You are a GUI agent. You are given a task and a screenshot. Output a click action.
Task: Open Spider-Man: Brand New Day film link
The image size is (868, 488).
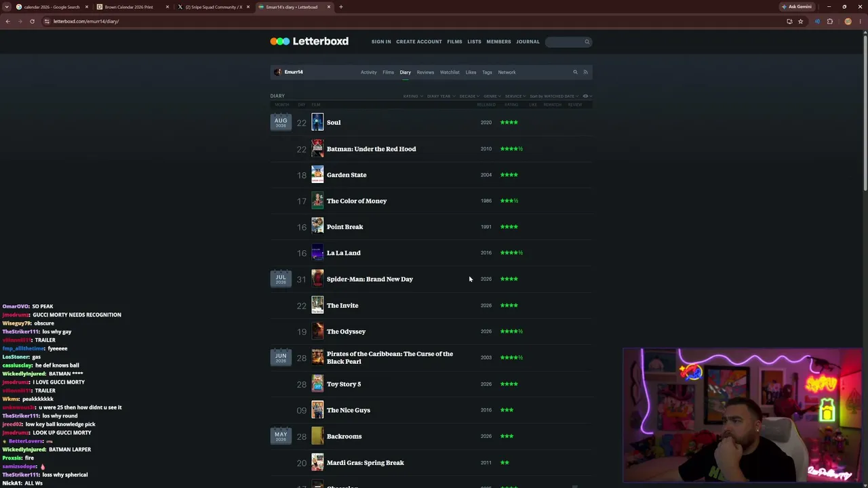tap(370, 279)
